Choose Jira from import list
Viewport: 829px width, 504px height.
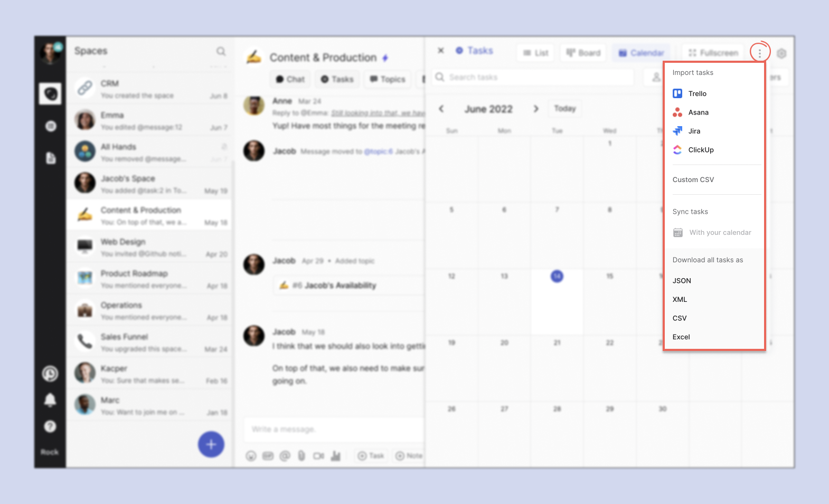[694, 131]
